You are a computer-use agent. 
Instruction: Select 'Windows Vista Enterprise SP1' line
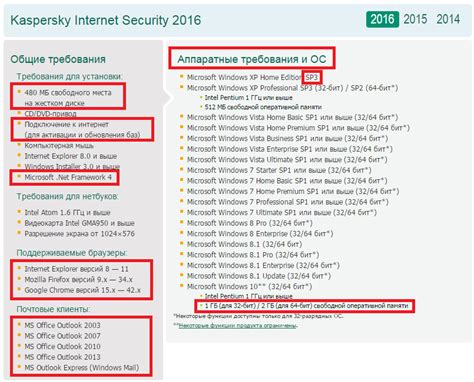[x=290, y=149]
